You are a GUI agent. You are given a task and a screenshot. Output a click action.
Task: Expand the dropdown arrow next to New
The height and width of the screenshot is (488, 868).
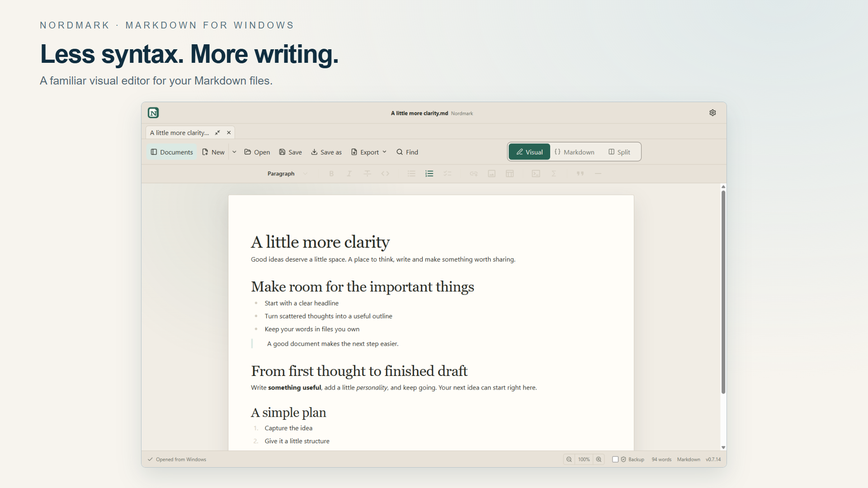pyautogui.click(x=234, y=152)
